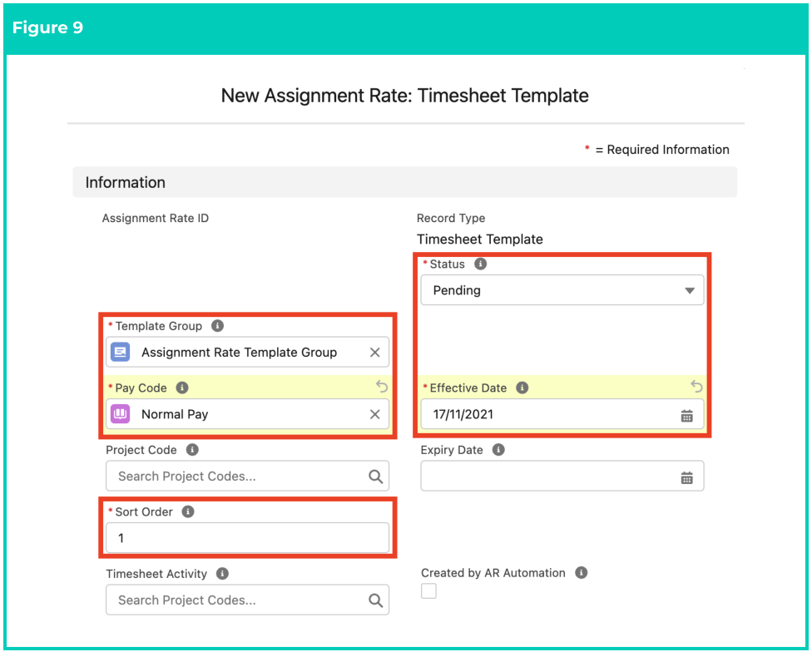Click the Effective Date field 17/11/2021
The width and height of the screenshot is (812, 652).
pos(562,414)
